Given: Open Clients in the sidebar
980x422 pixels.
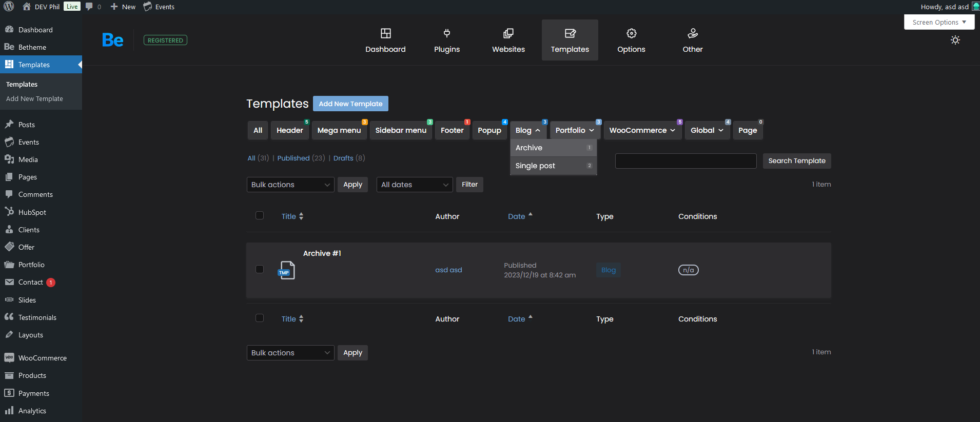Looking at the screenshot, I should tap(41, 230).
